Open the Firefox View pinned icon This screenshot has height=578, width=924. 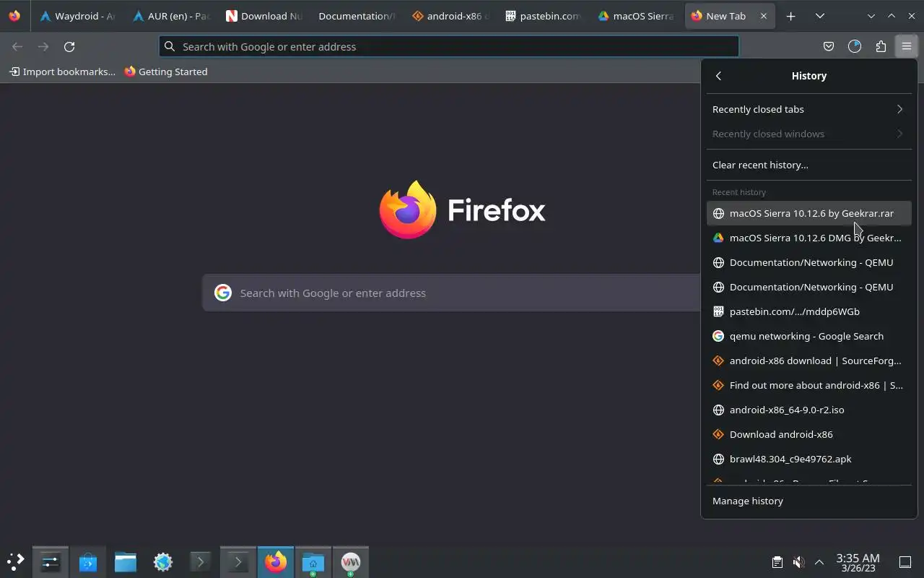click(14, 16)
